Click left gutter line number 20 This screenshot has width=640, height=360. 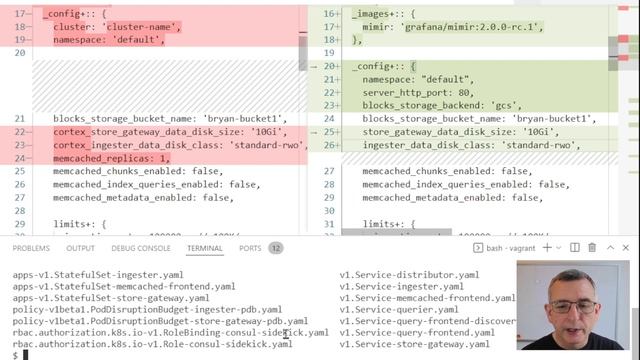tap(20, 53)
